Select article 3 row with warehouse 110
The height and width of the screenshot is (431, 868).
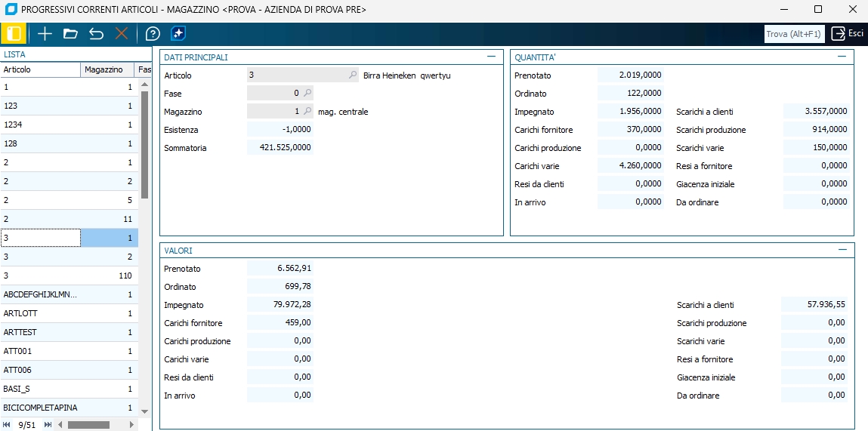(x=69, y=275)
